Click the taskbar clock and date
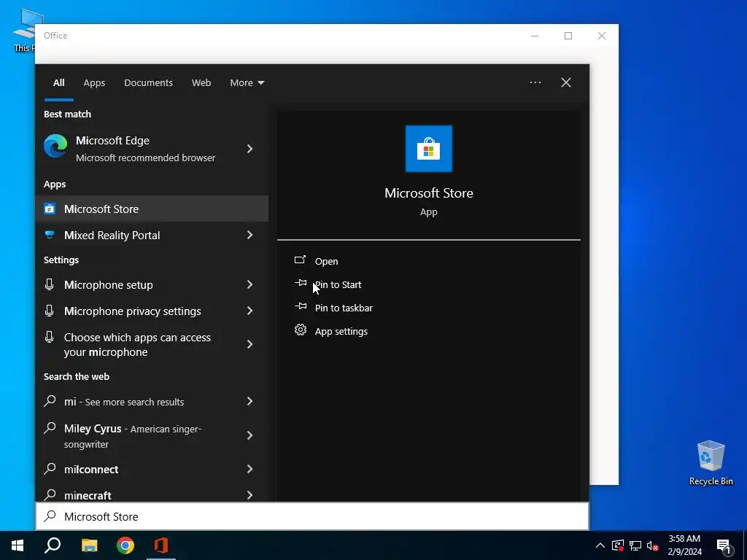This screenshot has width=747, height=560. (x=684, y=545)
